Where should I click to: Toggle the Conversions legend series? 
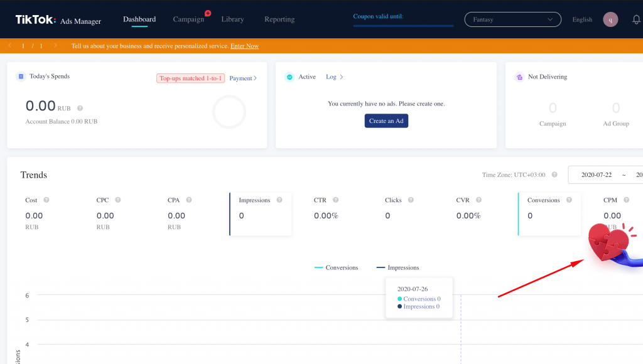pos(336,267)
